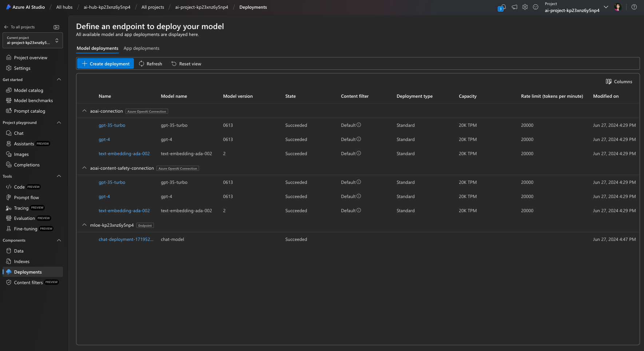The width and height of the screenshot is (644, 351).
Task: Sort by the Modified on column header
Action: [x=606, y=96]
